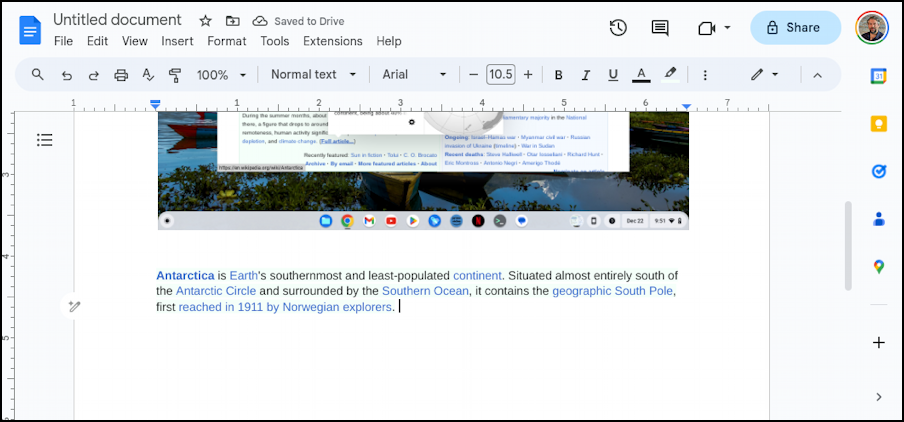Image resolution: width=904 pixels, height=422 pixels.
Task: Move document using the folder icon
Action: tap(232, 21)
